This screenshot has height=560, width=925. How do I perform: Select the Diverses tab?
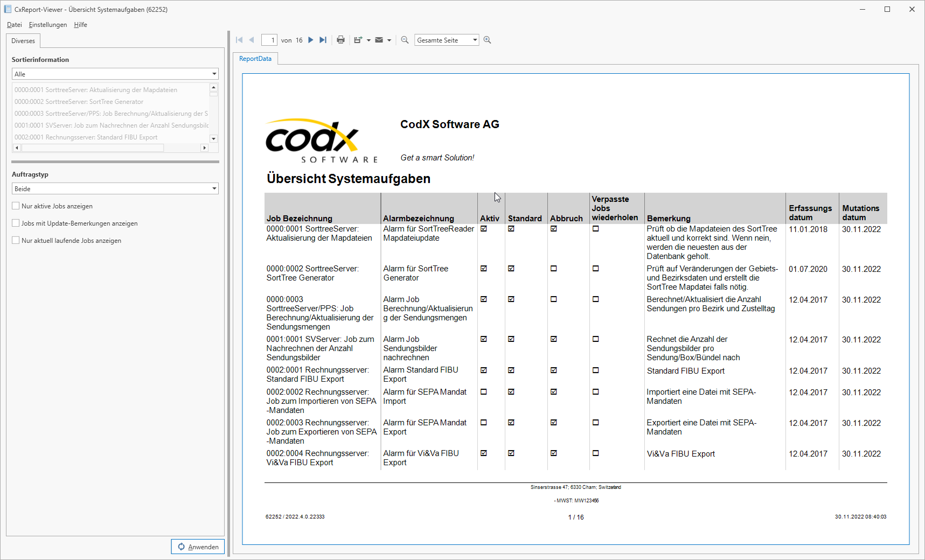(x=23, y=41)
